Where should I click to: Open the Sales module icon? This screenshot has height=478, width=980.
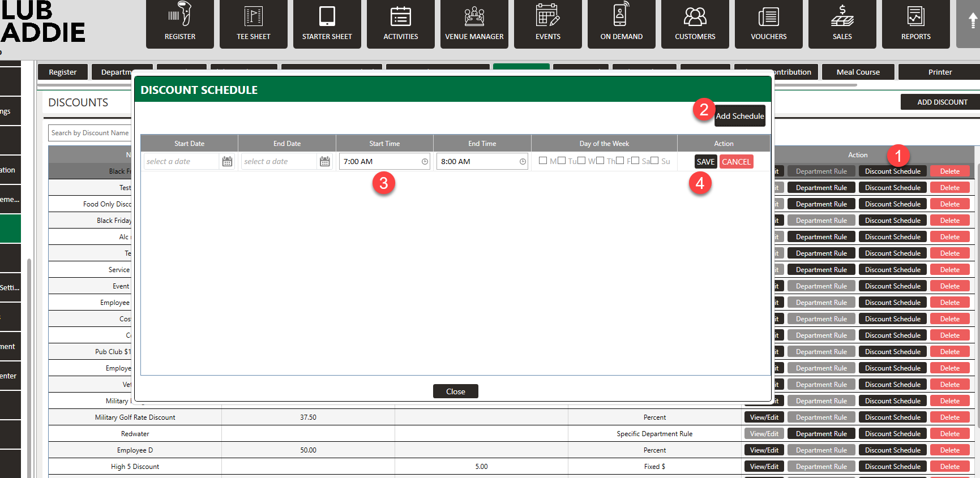[842, 24]
